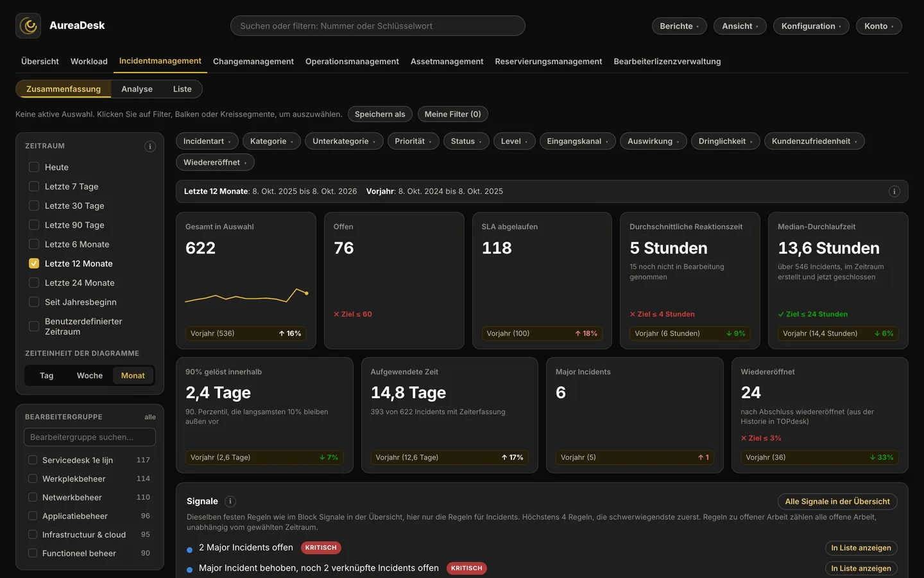
Task: Enable the Letzte 7 Tage checkbox
Action: click(x=34, y=186)
